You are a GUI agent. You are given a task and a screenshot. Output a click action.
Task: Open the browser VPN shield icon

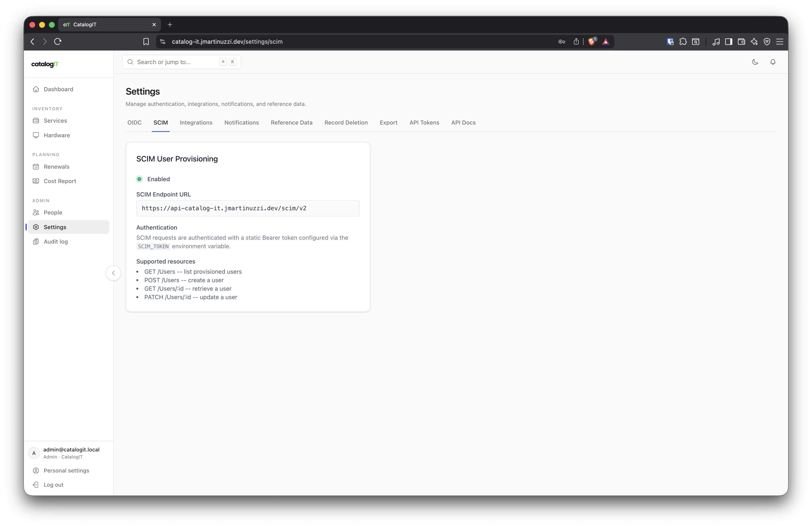pyautogui.click(x=767, y=42)
